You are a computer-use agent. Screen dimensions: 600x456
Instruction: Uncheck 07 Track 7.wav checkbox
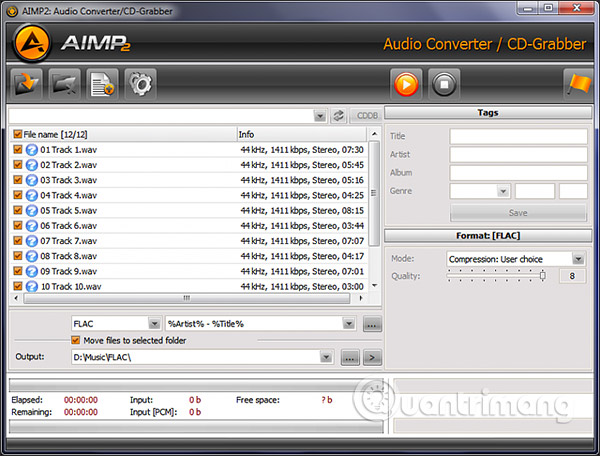[18, 240]
